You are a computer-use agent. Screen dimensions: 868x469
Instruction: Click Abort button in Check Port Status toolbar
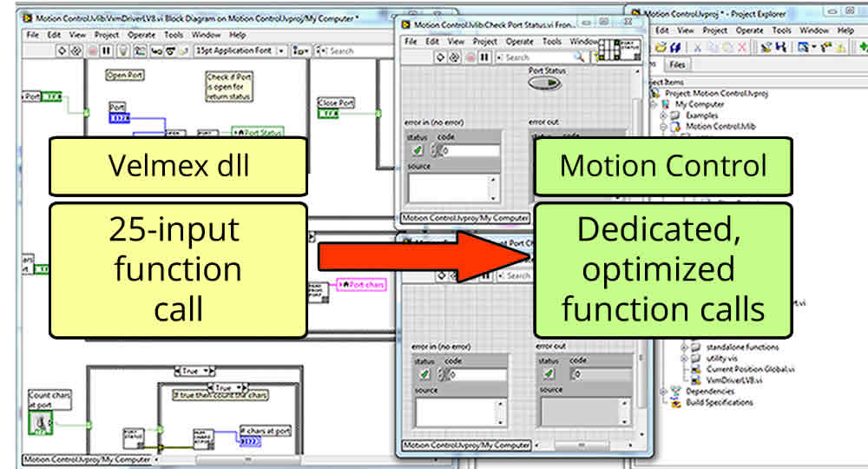tap(470, 57)
